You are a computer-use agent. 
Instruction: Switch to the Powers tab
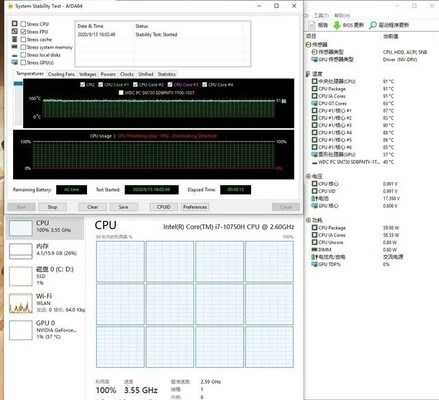click(108, 74)
